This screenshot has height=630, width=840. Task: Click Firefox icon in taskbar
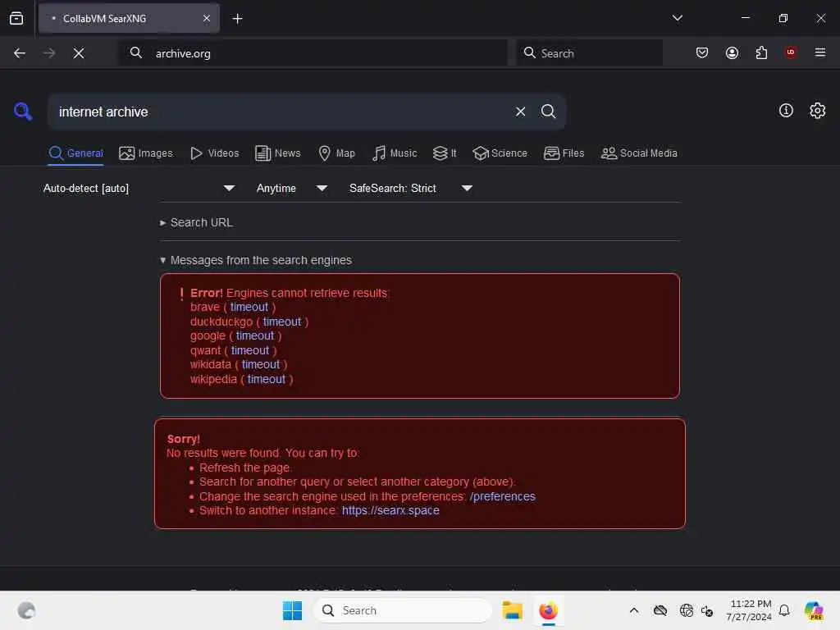(x=548, y=610)
